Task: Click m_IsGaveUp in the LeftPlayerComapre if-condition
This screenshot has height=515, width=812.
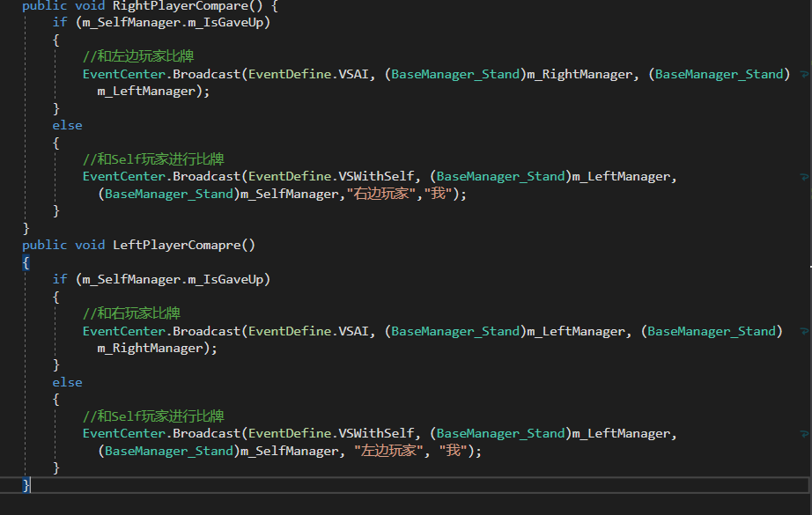Action: coord(225,279)
